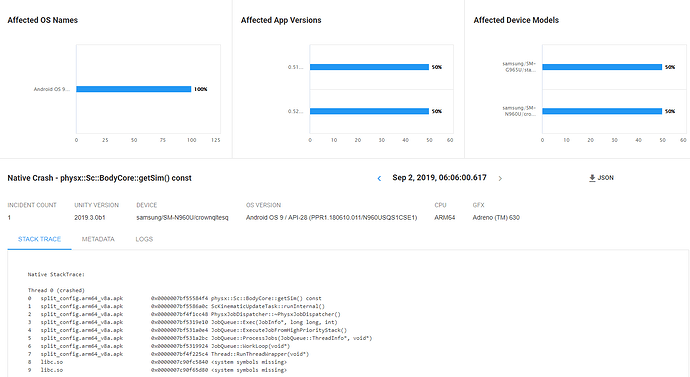Click the Affected App Versions heading
690x377 pixels.
point(281,20)
